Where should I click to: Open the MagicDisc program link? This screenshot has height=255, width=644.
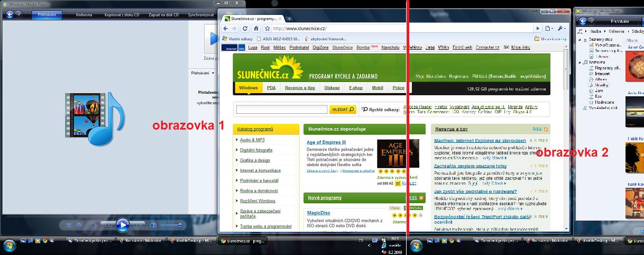click(319, 213)
